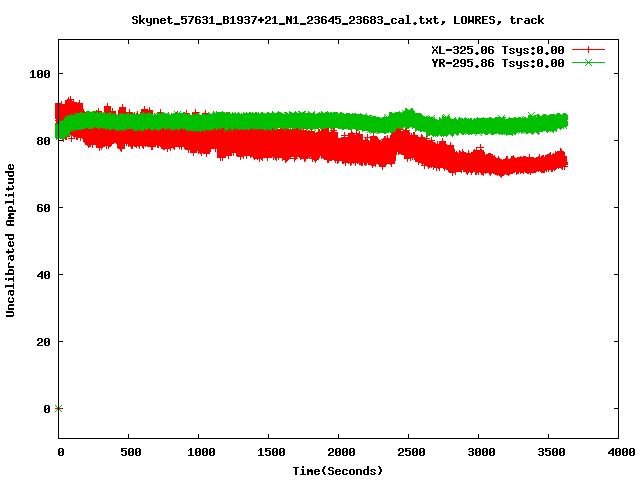This screenshot has height=480, width=640.
Task: Click the red legend line sample
Action: 588,50
